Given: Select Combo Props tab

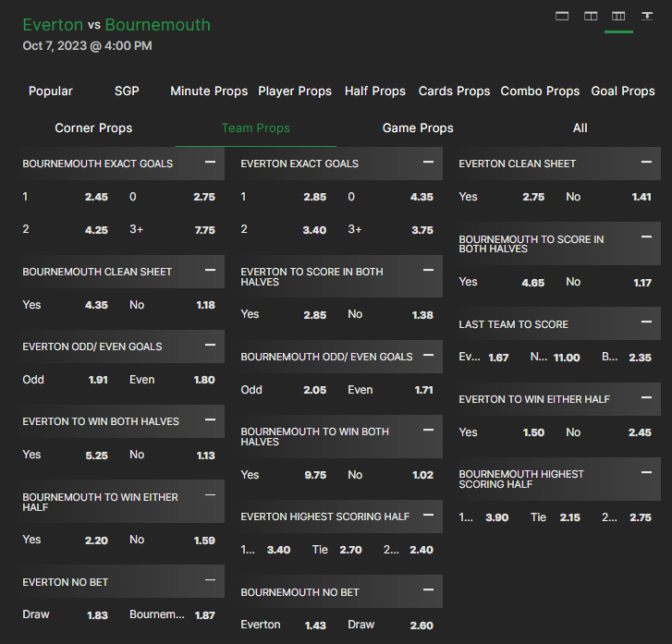Looking at the screenshot, I should [x=540, y=91].
